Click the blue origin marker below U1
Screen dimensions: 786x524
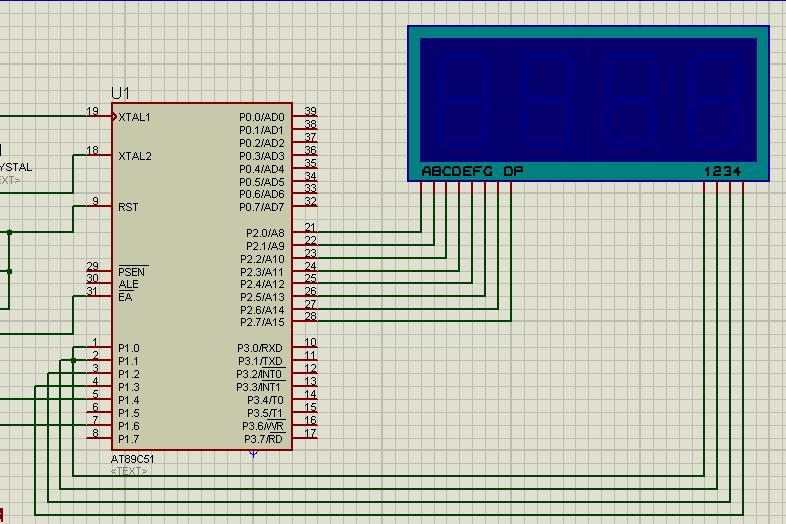pos(254,454)
